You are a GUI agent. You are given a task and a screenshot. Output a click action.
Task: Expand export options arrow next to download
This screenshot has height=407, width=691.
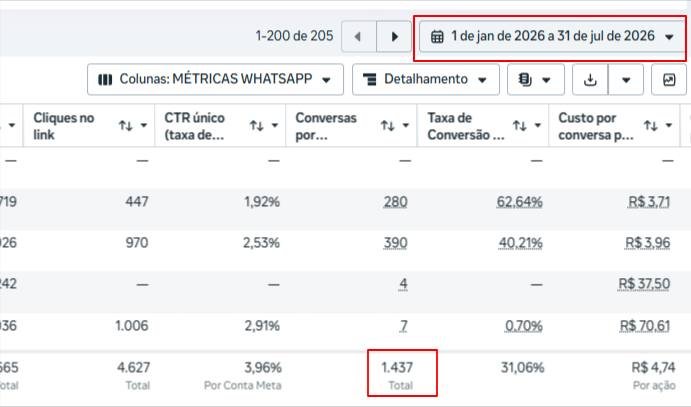pos(626,80)
